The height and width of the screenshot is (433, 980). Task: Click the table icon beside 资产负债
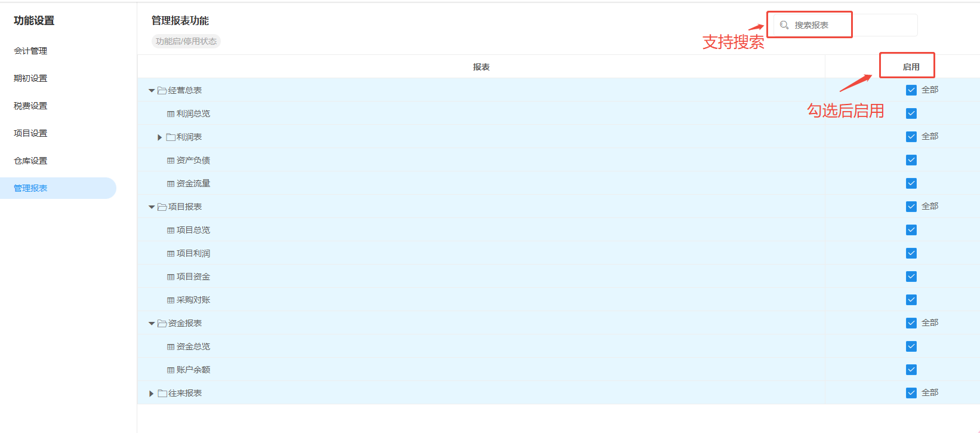tap(171, 161)
